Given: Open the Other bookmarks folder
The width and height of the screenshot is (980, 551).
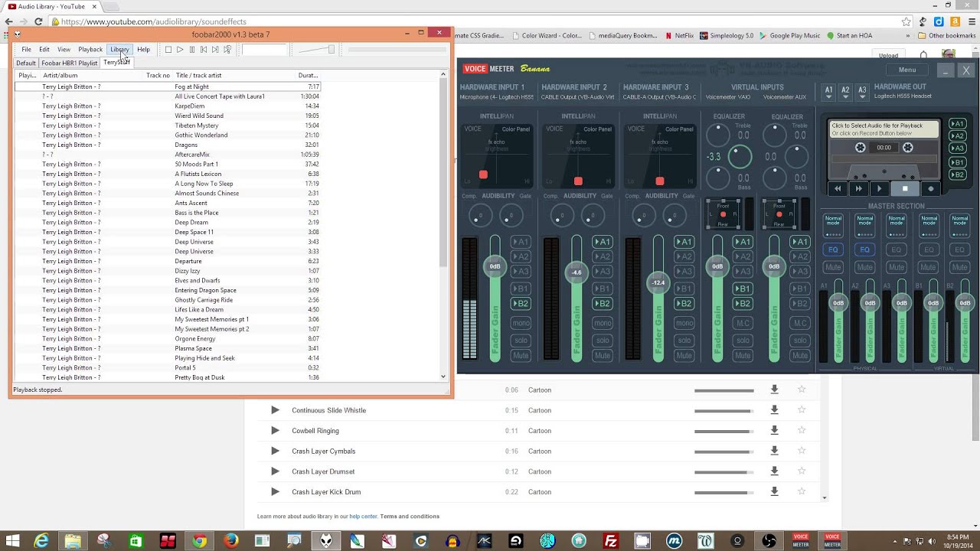Looking at the screenshot, I should coord(946,35).
